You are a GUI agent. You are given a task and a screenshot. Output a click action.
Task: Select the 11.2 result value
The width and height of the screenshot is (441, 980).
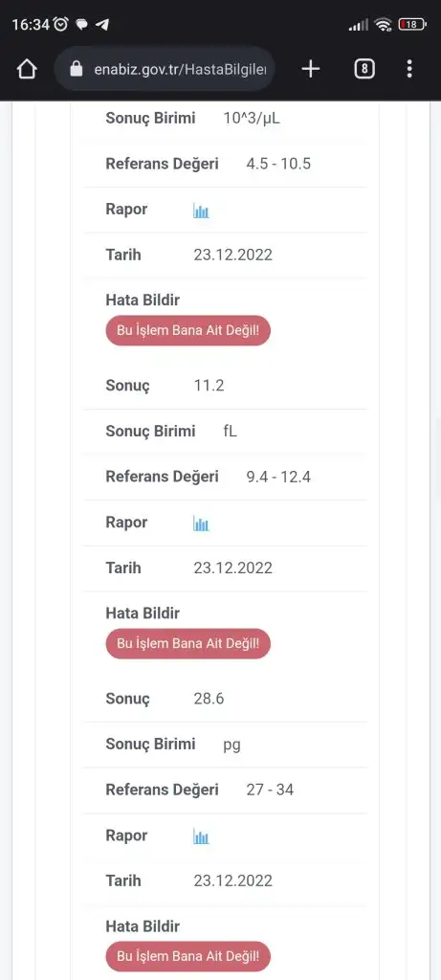tap(209, 386)
